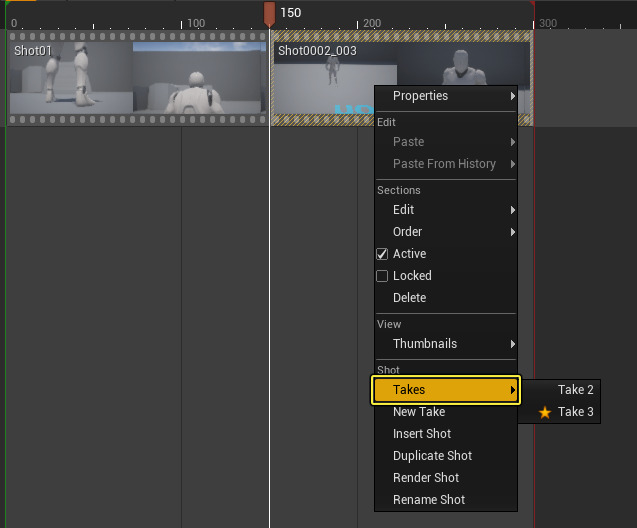Toggle the Active checkbox

point(382,254)
